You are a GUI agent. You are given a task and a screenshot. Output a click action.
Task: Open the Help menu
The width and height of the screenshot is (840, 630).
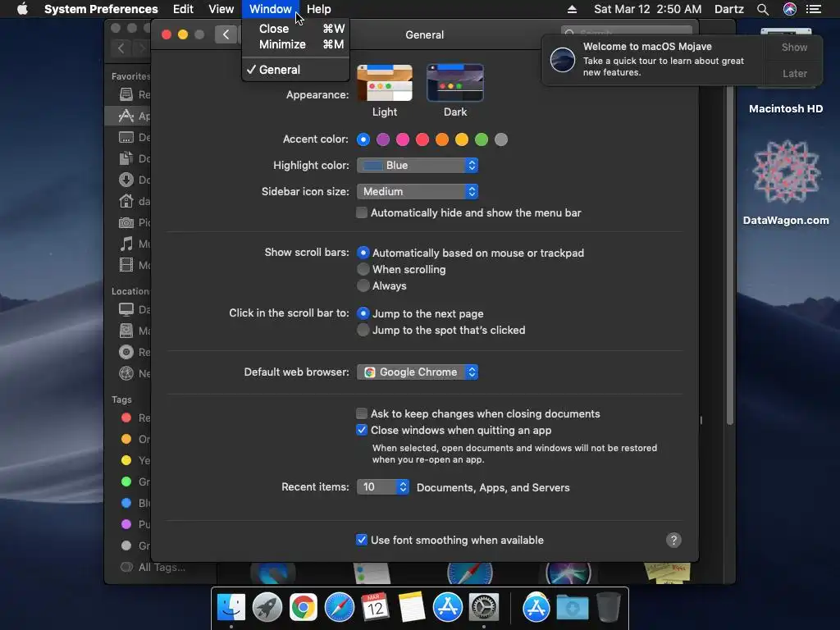[319, 9]
